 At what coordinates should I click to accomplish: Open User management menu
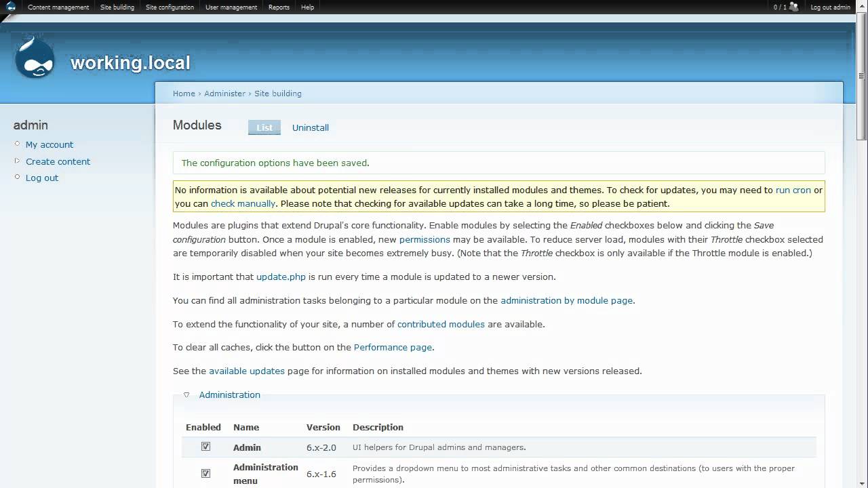click(231, 7)
